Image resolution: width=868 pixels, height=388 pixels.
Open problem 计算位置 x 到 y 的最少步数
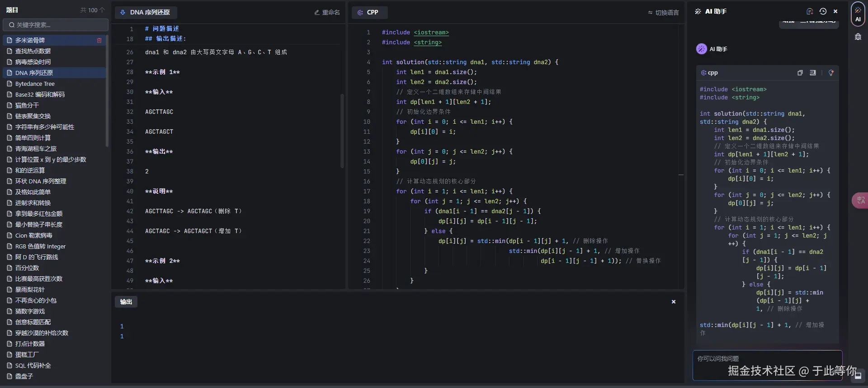pos(54,159)
